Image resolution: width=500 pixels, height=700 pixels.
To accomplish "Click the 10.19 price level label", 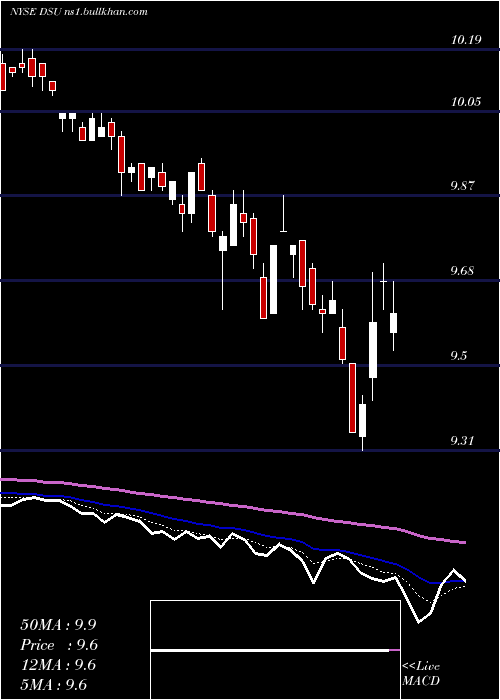I will click(466, 40).
